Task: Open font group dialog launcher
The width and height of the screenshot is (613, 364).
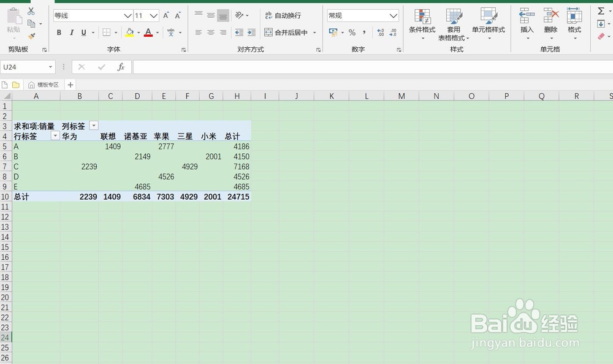Action: pos(184,50)
